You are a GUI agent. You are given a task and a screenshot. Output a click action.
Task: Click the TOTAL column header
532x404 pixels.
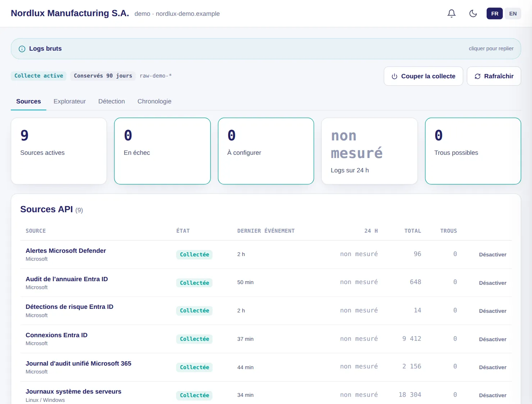pyautogui.click(x=413, y=231)
